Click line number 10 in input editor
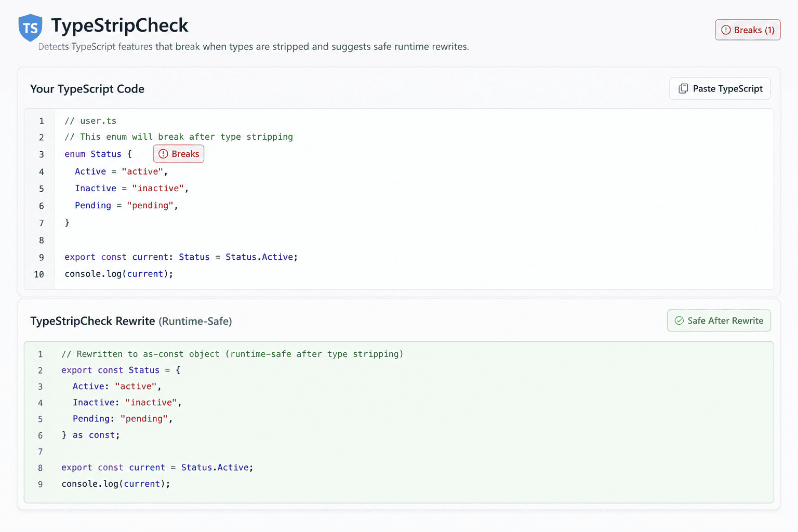 (39, 274)
